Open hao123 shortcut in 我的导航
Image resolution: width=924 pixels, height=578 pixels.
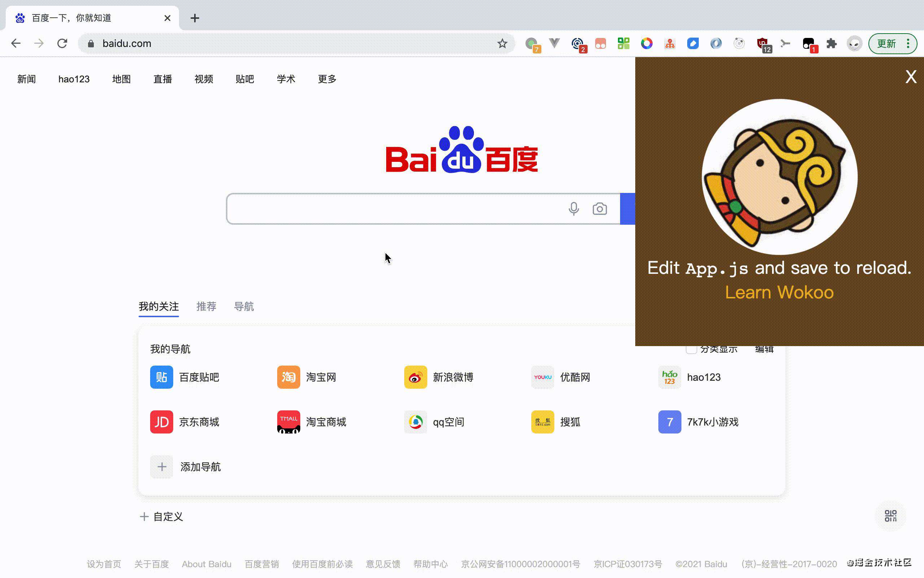click(x=689, y=377)
